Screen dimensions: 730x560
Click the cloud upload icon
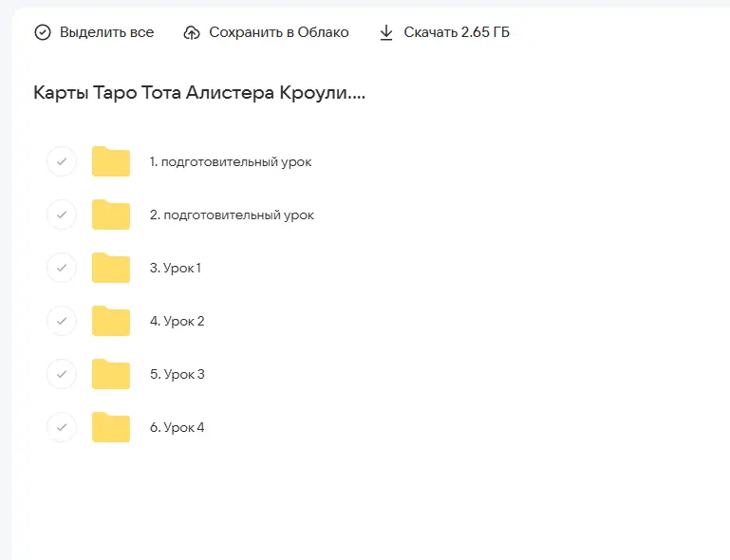[192, 33]
